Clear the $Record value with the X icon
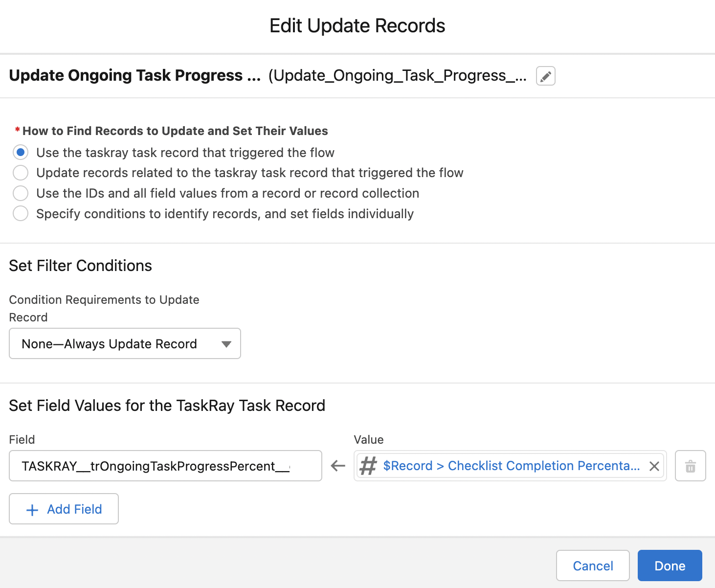Image resolution: width=715 pixels, height=588 pixels. [x=654, y=466]
